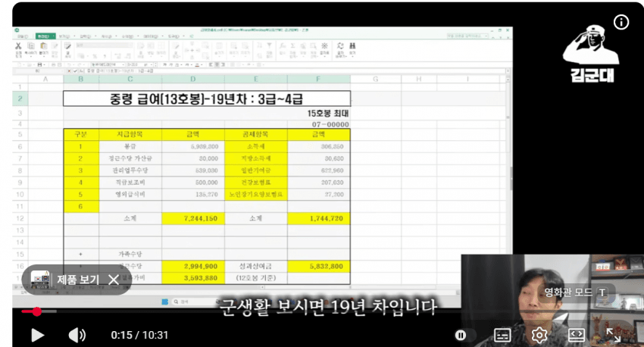Dismiss the 제품 보기 overlay with X
This screenshot has width=644, height=347.
114,280
